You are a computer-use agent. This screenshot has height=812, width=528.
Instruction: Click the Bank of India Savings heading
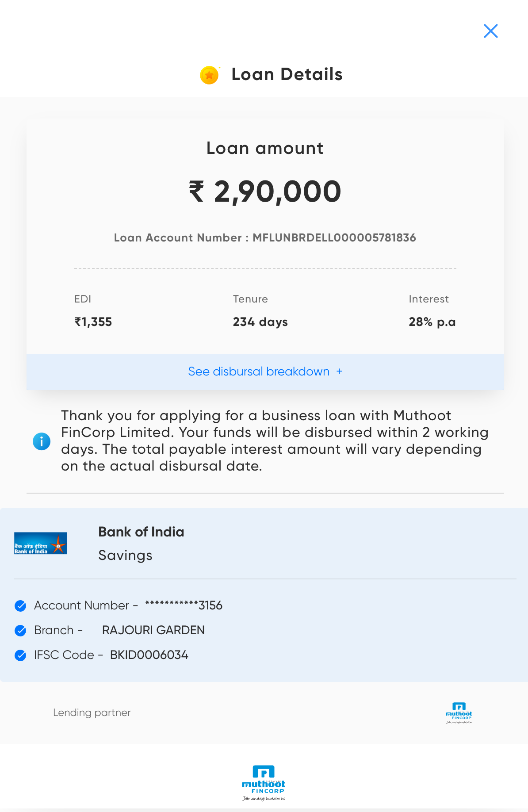tap(141, 532)
